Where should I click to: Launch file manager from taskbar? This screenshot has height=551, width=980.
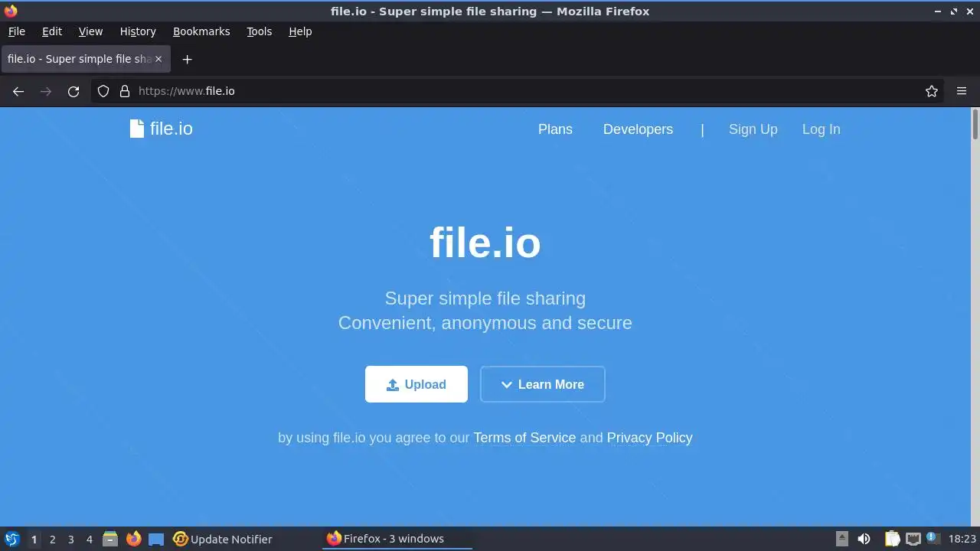click(110, 539)
